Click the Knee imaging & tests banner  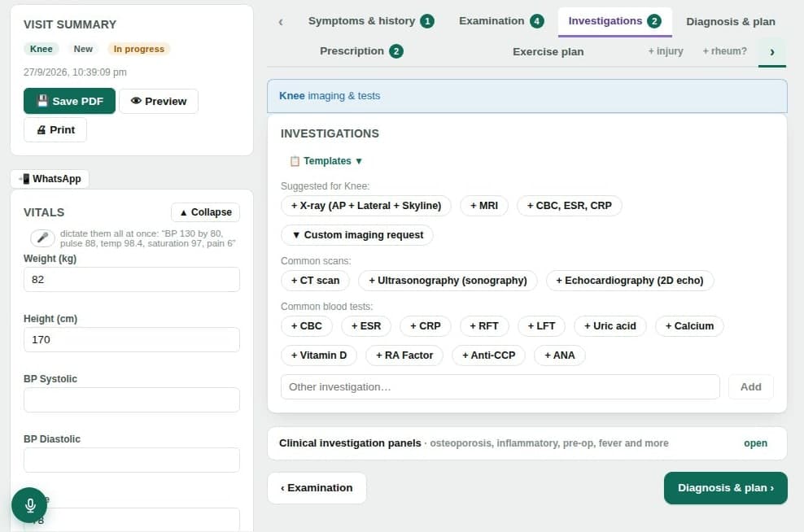pos(527,96)
